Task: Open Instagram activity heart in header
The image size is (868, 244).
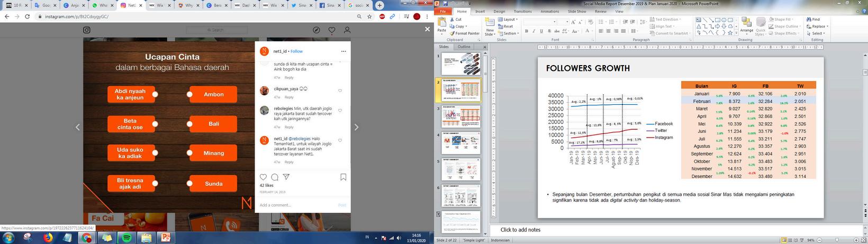Action: tap(332, 30)
